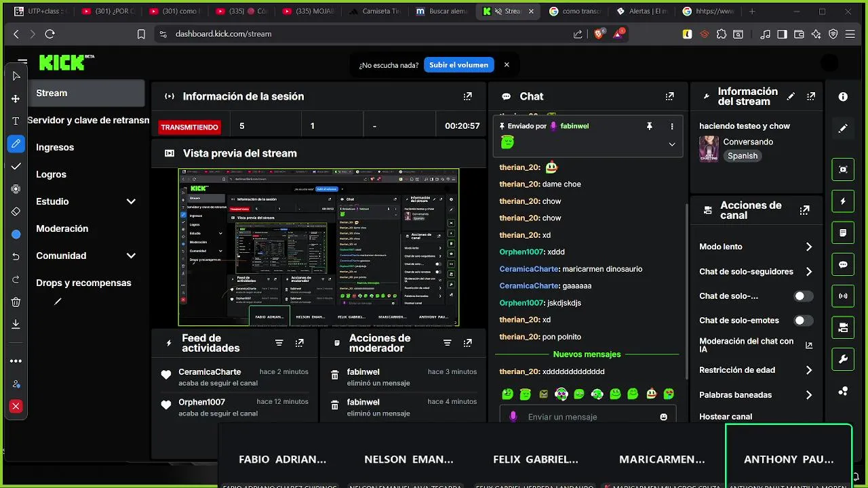Viewport: 868px width, 488px height.
Task: Toggle the chat bubble icon in right sidebar
Action: coord(843,264)
